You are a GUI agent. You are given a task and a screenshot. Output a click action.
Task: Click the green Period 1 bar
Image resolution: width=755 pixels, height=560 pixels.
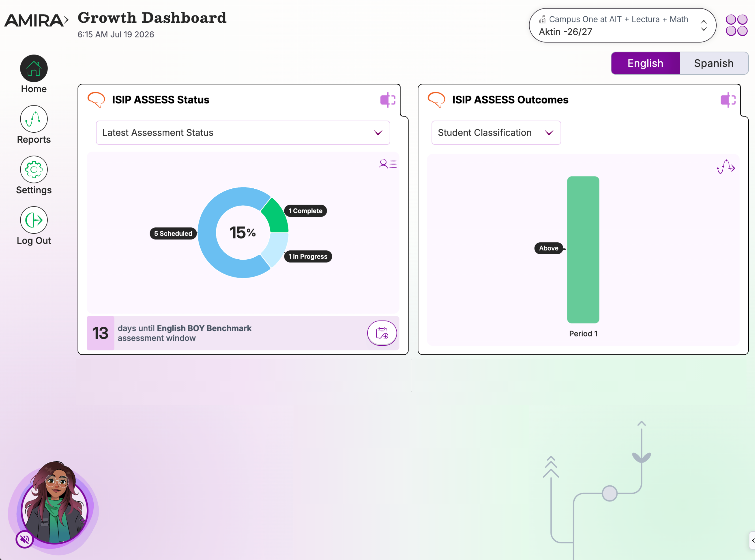[x=583, y=250]
